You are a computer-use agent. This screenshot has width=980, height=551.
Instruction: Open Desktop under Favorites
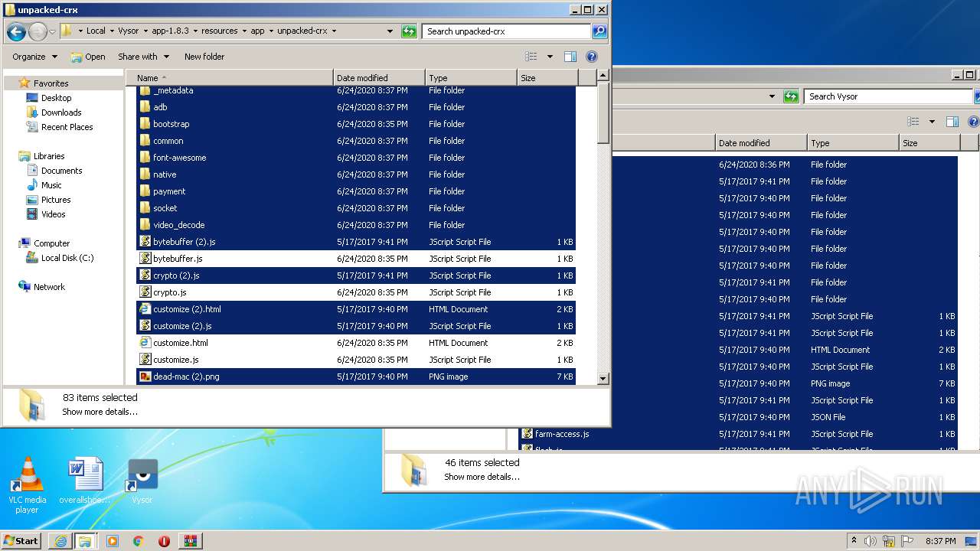tap(56, 98)
